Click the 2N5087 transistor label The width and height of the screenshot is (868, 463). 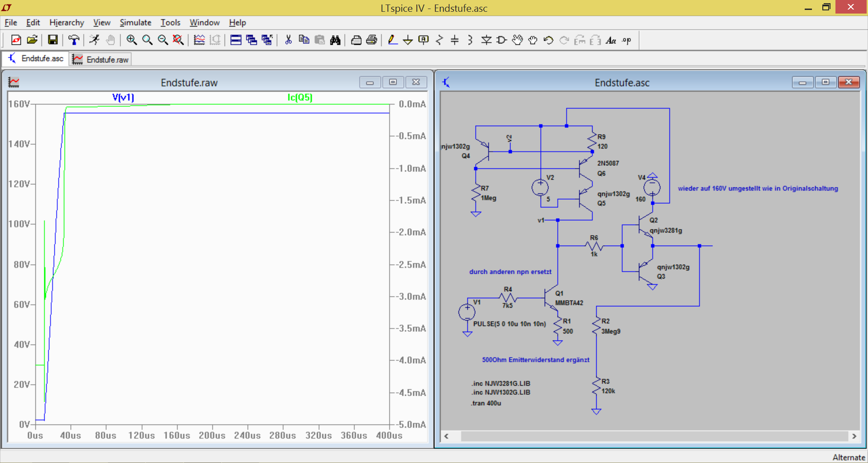(608, 163)
